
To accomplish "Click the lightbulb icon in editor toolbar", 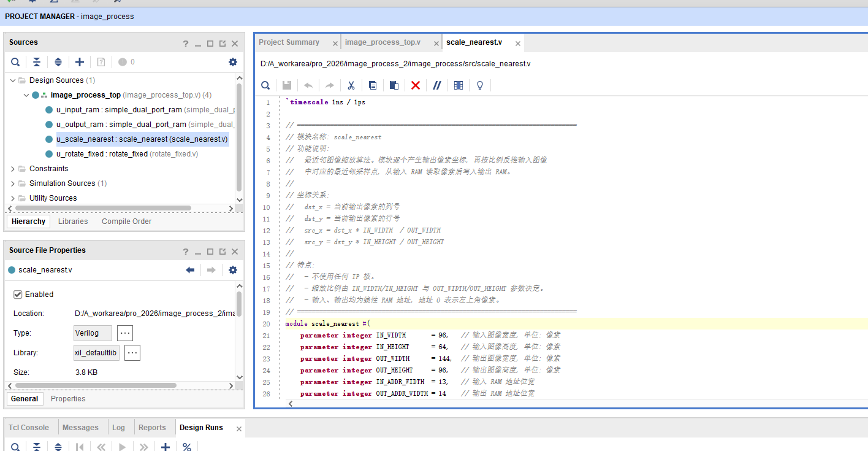I will point(480,85).
